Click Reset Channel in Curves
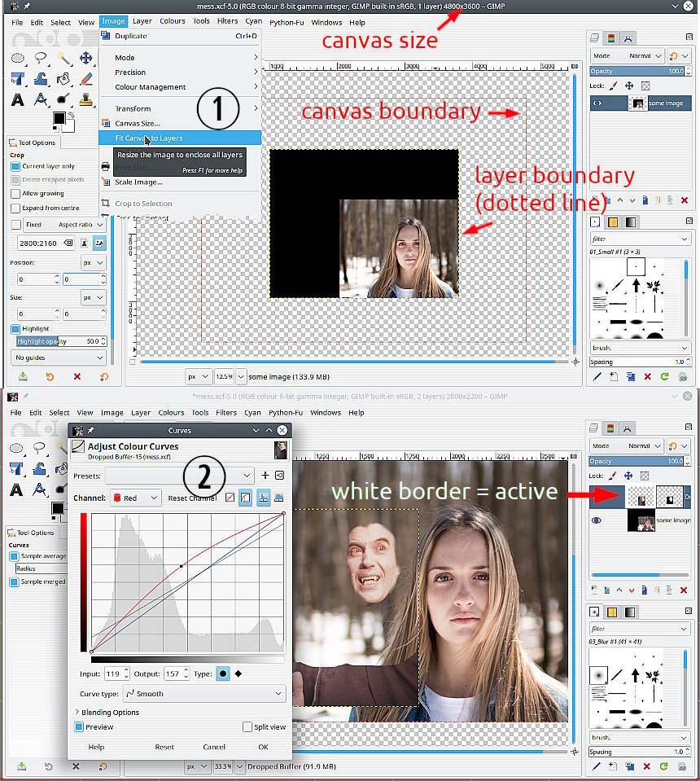The width and height of the screenshot is (700, 781). click(192, 498)
